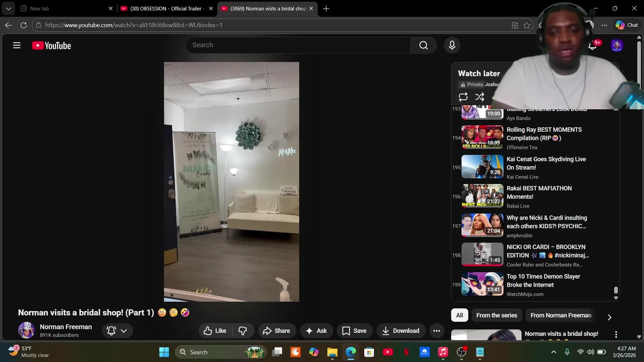The image size is (644, 362).
Task: Expand subscription notification bell dropdown
Action: click(x=117, y=331)
